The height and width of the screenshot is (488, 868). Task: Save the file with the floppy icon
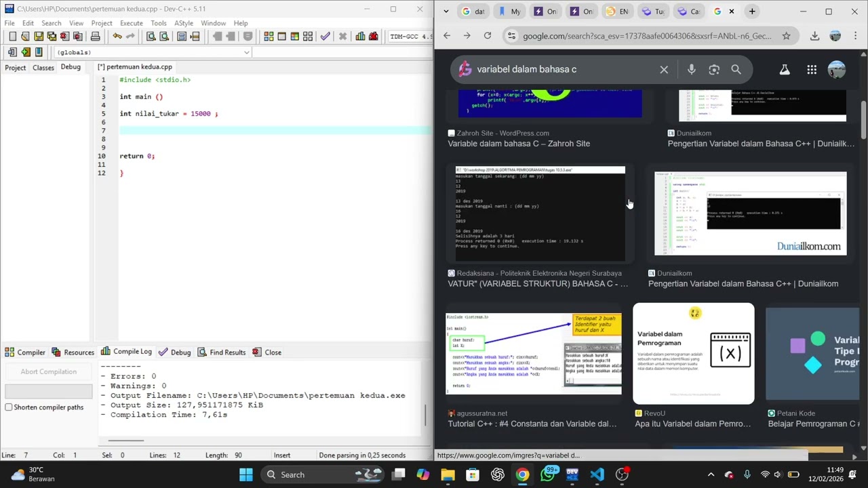[39, 36]
